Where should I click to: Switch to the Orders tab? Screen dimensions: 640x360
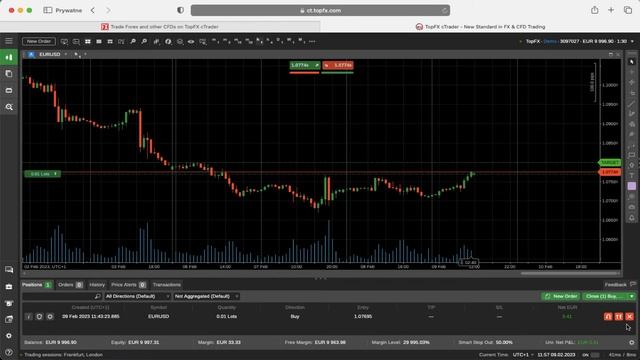tap(70, 284)
